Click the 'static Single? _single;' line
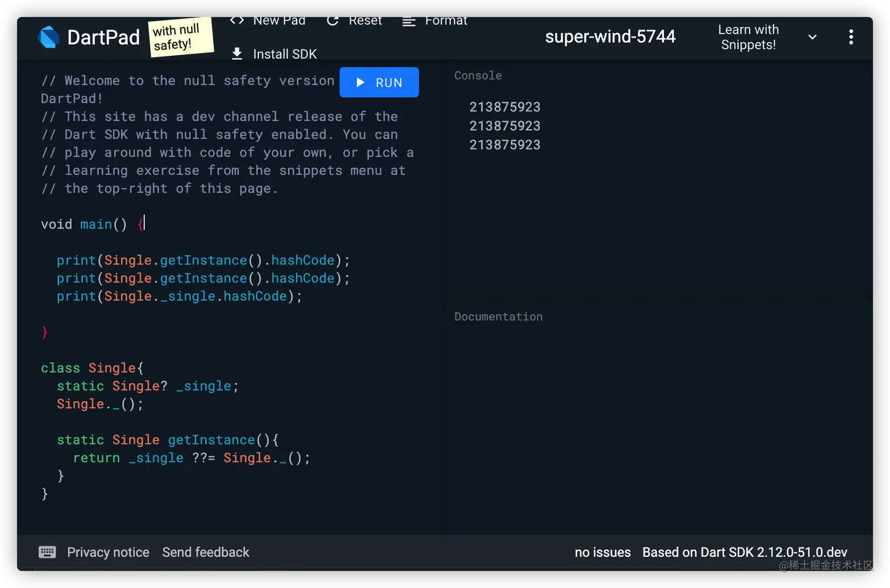This screenshot has width=890, height=588. [x=148, y=386]
